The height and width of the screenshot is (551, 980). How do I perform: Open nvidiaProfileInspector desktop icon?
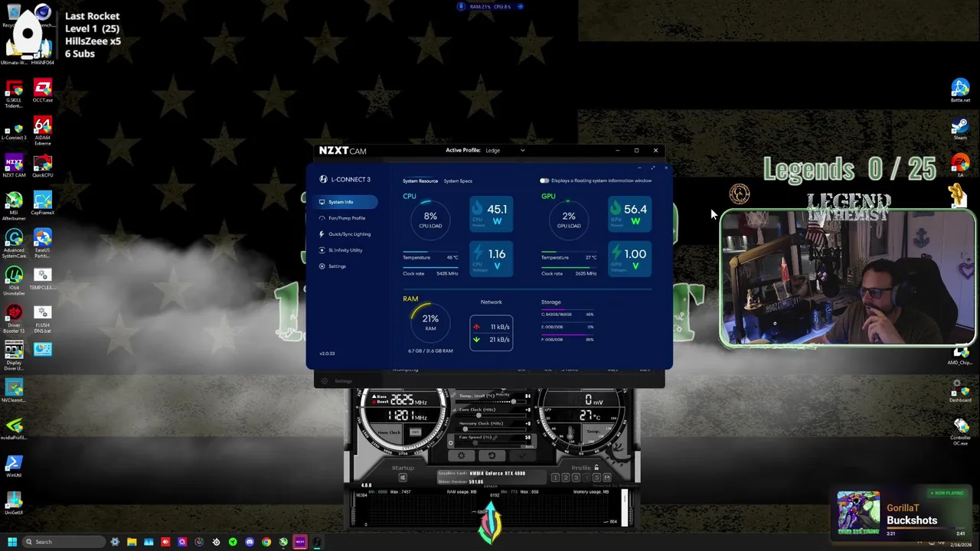[x=14, y=428]
